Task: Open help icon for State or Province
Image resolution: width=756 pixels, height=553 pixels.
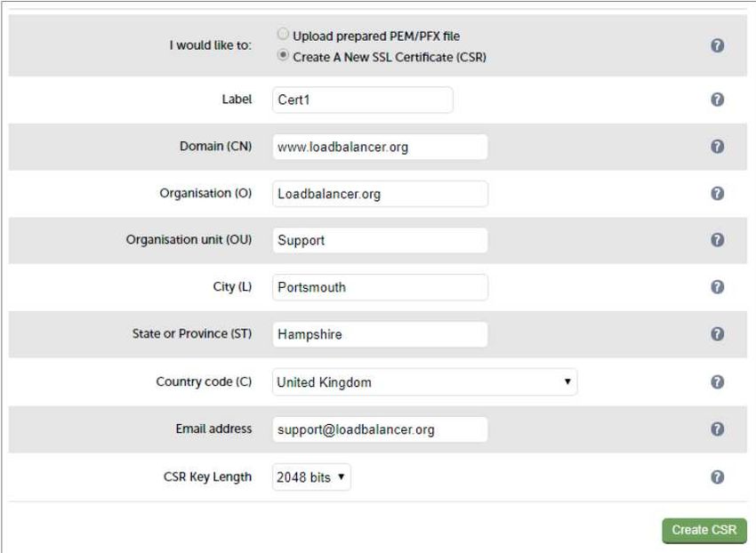Action: point(717,334)
